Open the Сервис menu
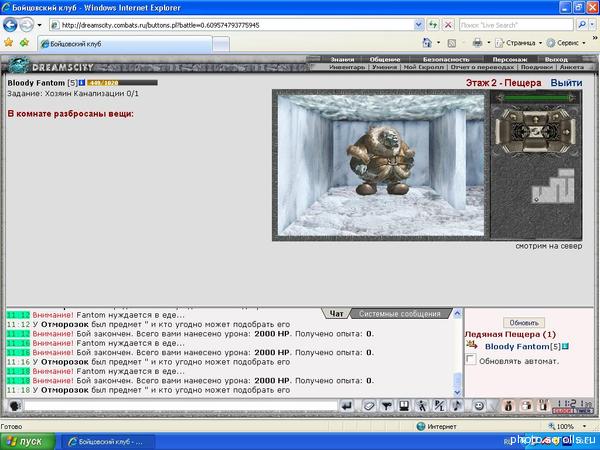600x450 pixels. (x=566, y=43)
